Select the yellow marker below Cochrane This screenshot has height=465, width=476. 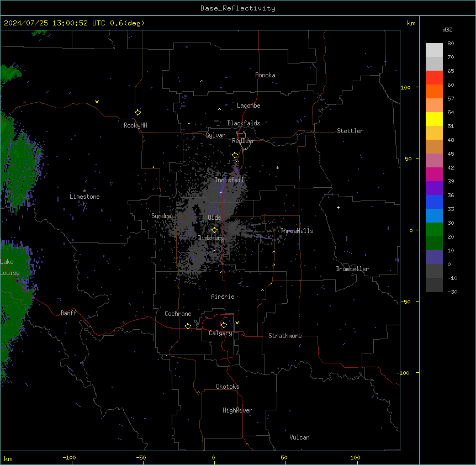188,326
